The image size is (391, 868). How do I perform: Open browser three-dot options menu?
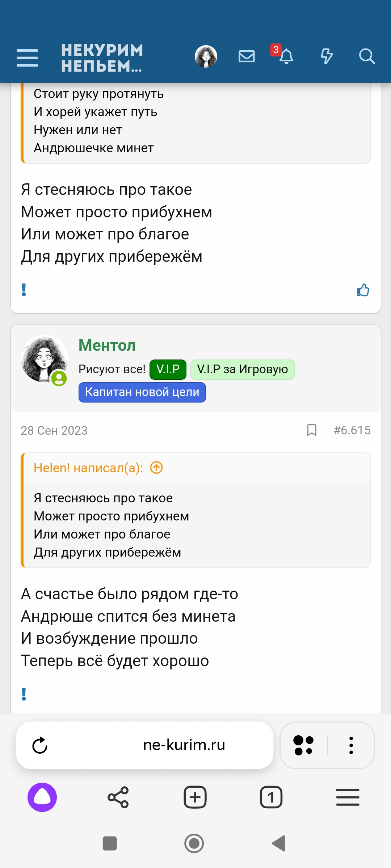point(351,745)
